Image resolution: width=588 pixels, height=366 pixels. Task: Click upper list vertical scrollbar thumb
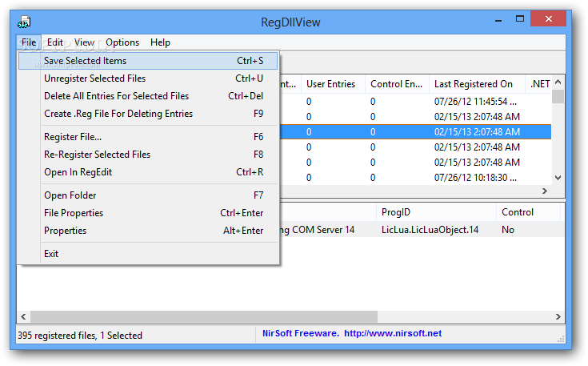click(558, 96)
